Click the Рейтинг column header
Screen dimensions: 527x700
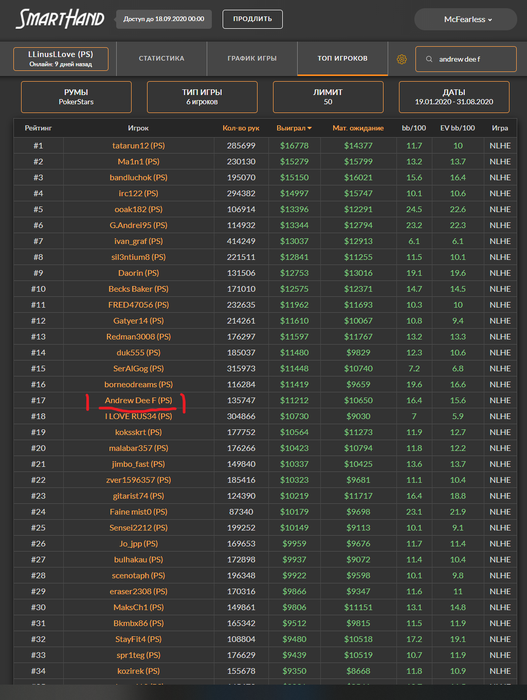coord(38,128)
